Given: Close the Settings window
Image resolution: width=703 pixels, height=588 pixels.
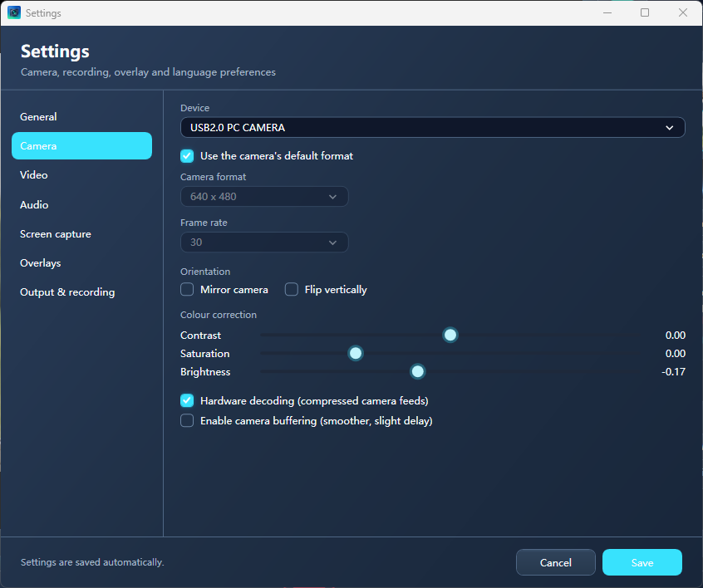Looking at the screenshot, I should [683, 12].
